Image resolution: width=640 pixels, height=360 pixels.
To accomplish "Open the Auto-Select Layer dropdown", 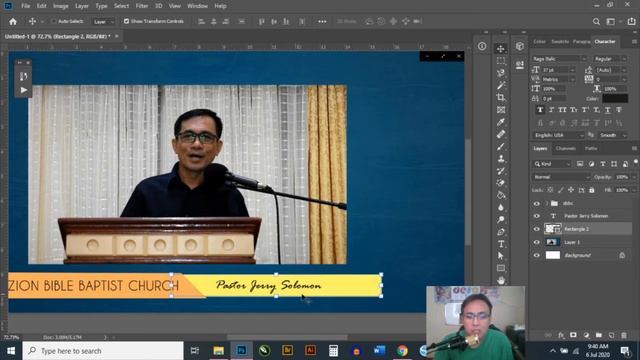I will [x=103, y=22].
